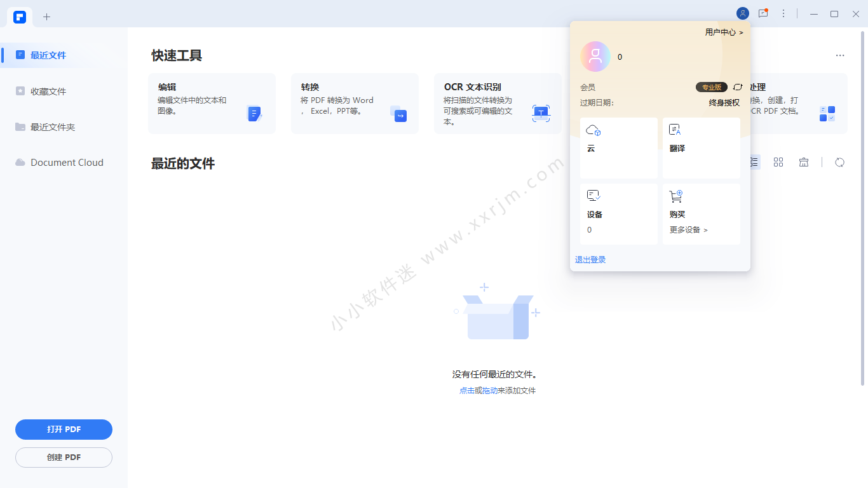Click the translate icon in 翻译 tile
Screen dimensions: 868x488
[x=675, y=130]
